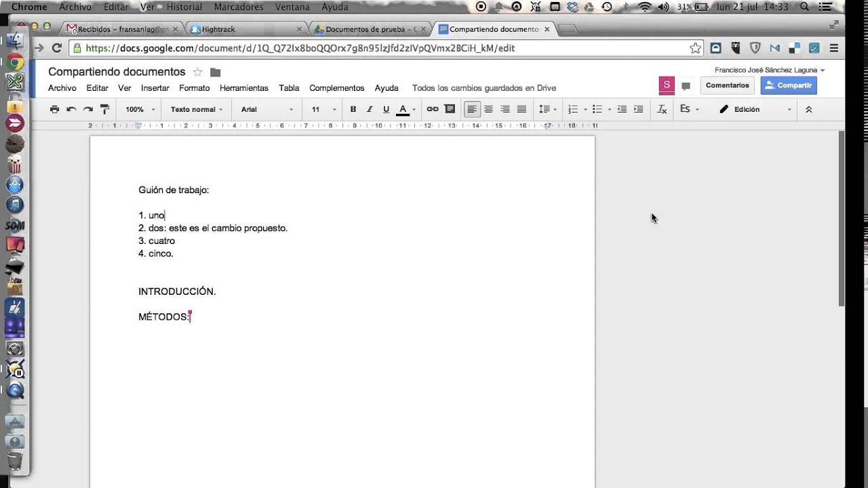Increase the paragraph indent

(637, 108)
